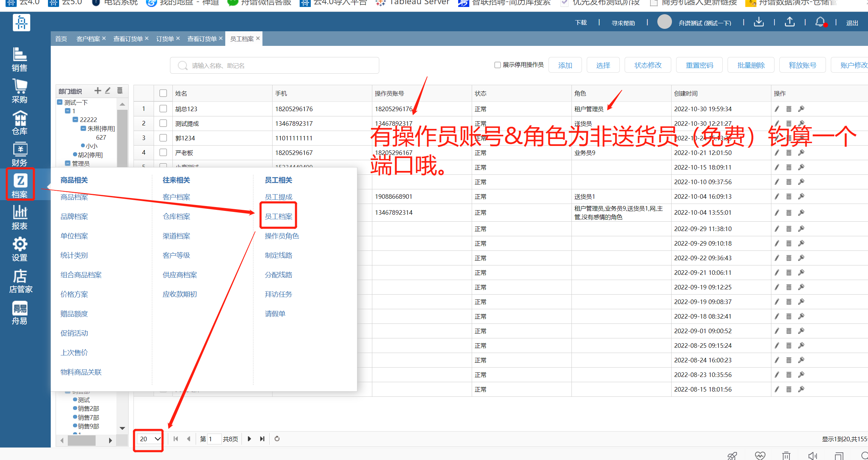Click the page number input field

point(215,439)
